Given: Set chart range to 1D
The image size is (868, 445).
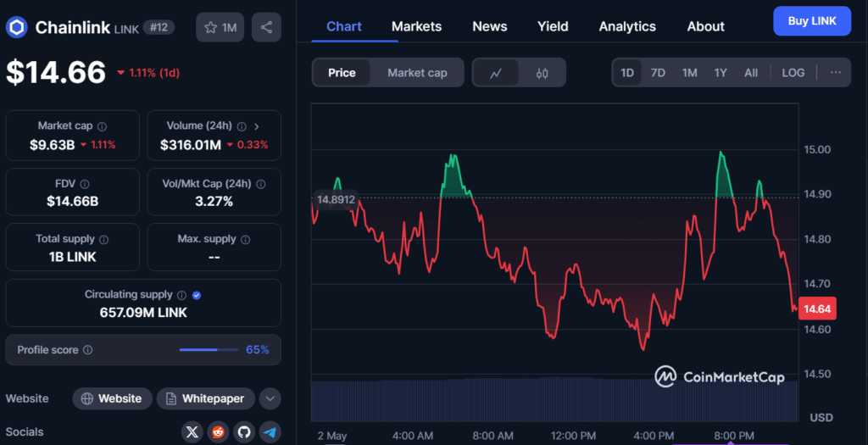Looking at the screenshot, I should coord(627,73).
